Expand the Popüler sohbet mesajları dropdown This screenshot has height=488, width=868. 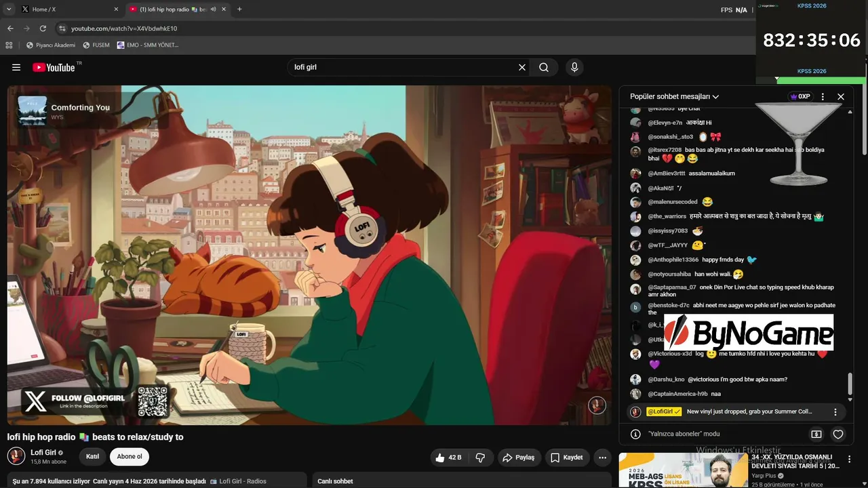(674, 97)
